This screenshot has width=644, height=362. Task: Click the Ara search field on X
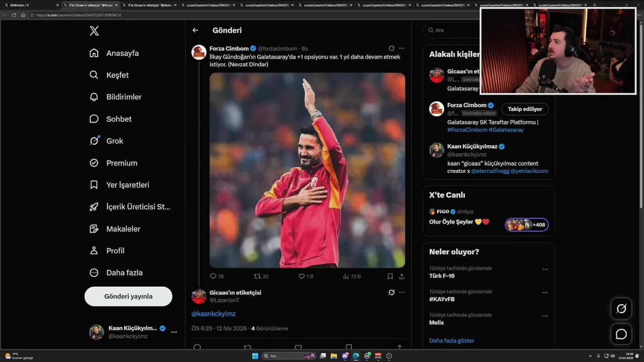tap(450, 30)
